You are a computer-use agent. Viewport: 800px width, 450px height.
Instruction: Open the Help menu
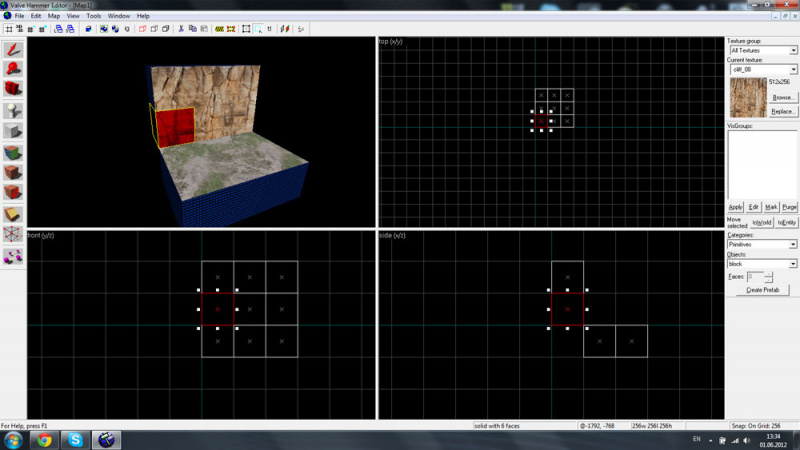click(143, 16)
